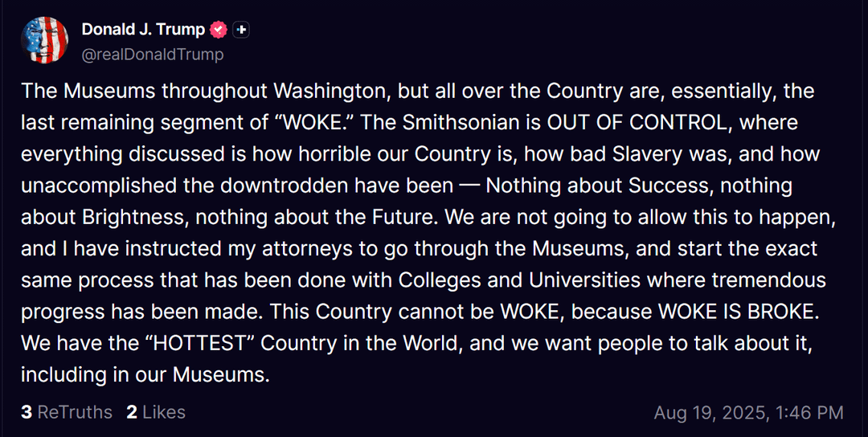Viewport: 868px width, 437px height.
Task: Click the words Colleges and Universities
Action: point(510,280)
